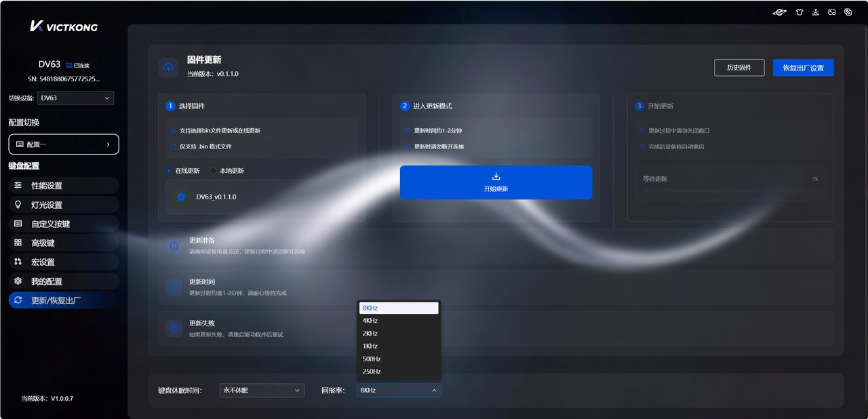Image resolution: width=868 pixels, height=419 pixels.
Task: Open 键盘休眠时间 永不休眠 dropdown
Action: point(262,391)
